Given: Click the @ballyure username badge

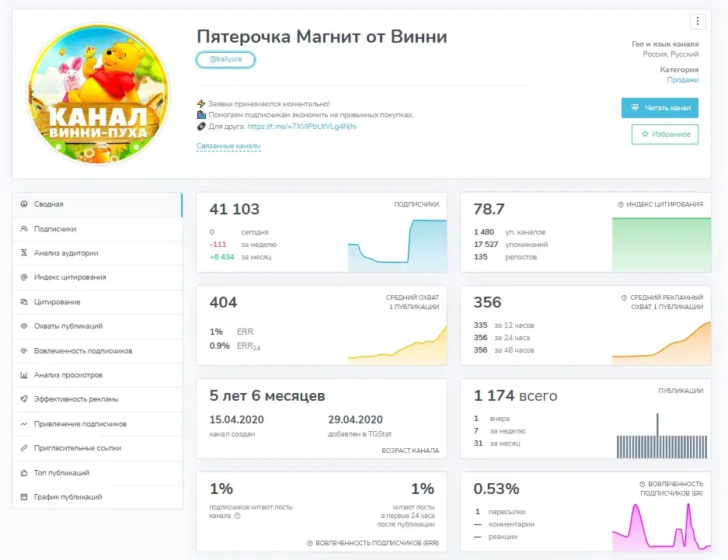Looking at the screenshot, I should (225, 59).
